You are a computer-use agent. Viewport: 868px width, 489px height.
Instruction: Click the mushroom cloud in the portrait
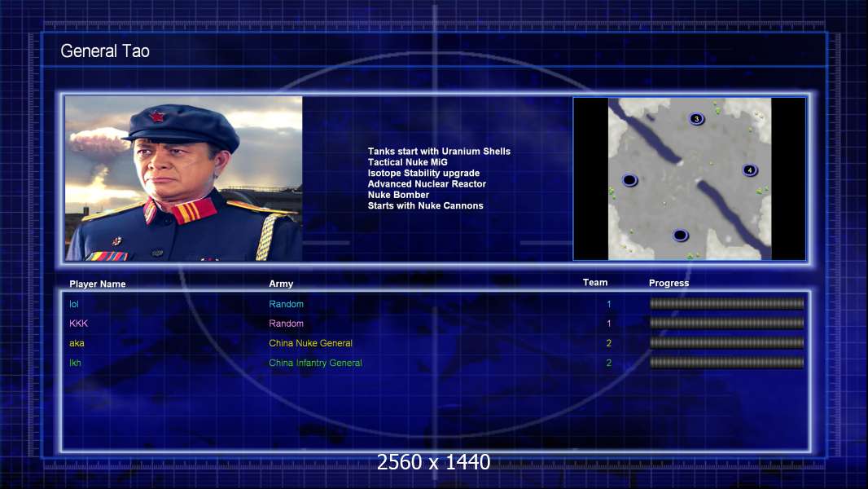point(99,141)
